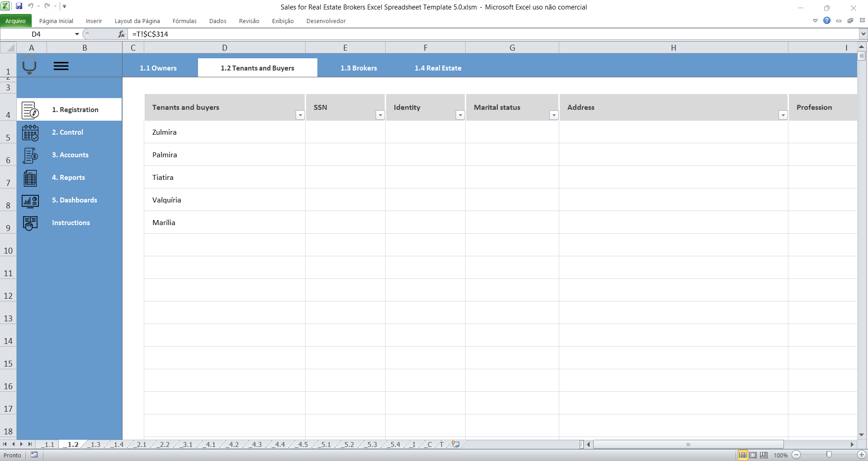Toggle macro recording in the status bar
Image resolution: width=868 pixels, height=461 pixels.
tap(34, 455)
